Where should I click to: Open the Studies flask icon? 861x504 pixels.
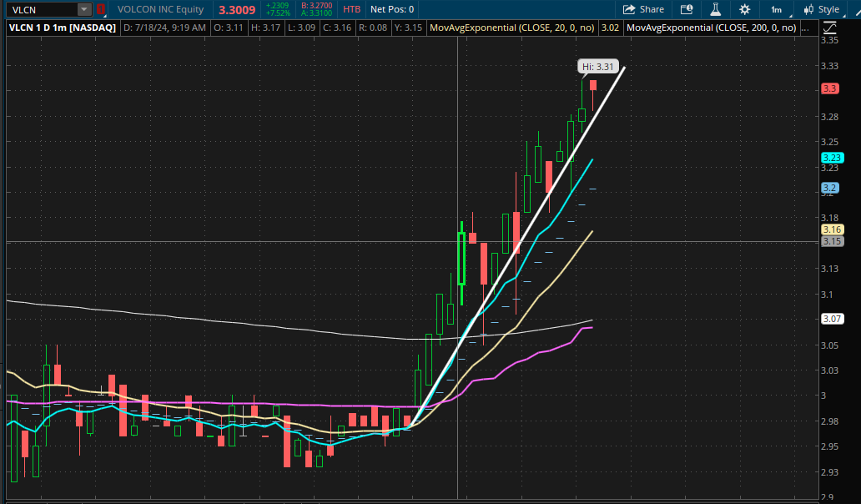click(716, 9)
